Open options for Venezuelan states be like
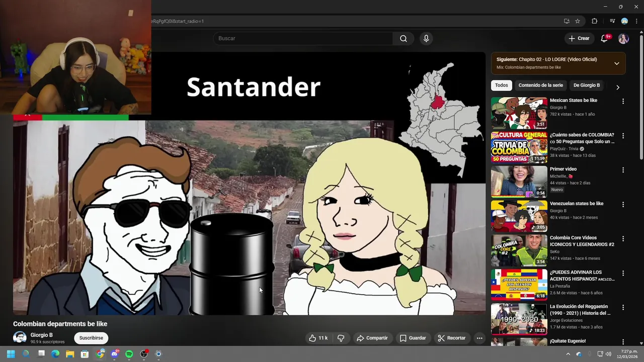The image size is (644, 362). click(623, 205)
